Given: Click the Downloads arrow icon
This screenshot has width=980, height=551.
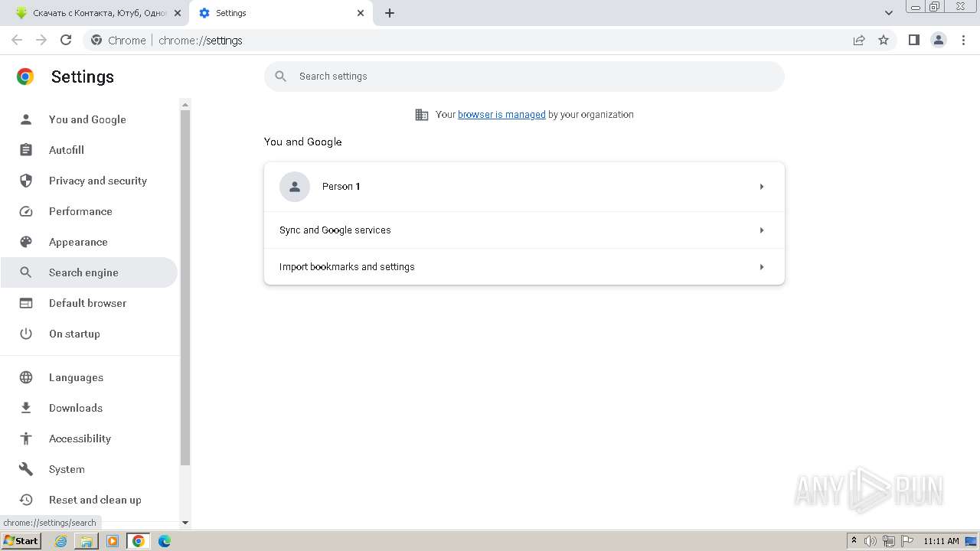Looking at the screenshot, I should (x=26, y=408).
